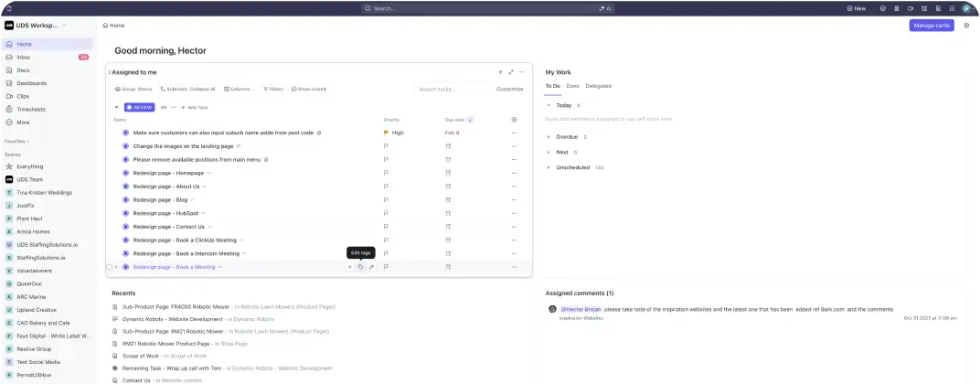
Task: Collapse the REVIEW status group
Action: click(x=116, y=107)
